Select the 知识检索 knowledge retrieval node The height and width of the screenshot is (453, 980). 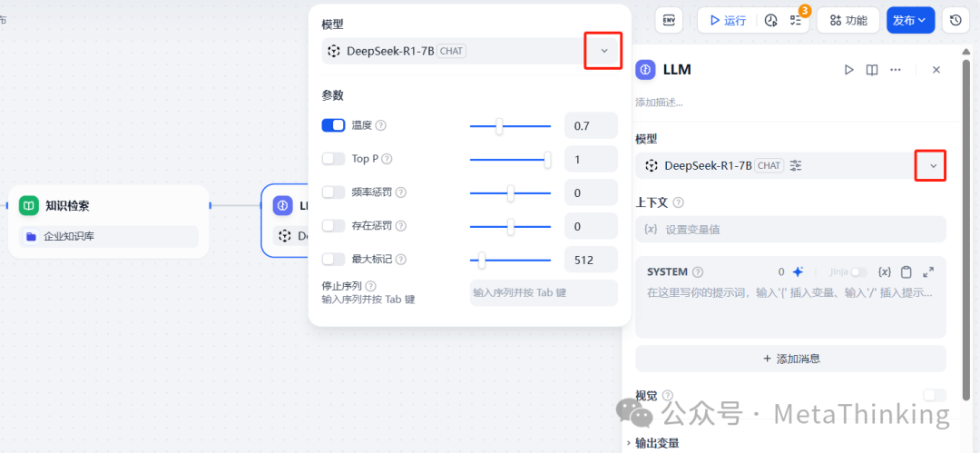pyautogui.click(x=108, y=221)
